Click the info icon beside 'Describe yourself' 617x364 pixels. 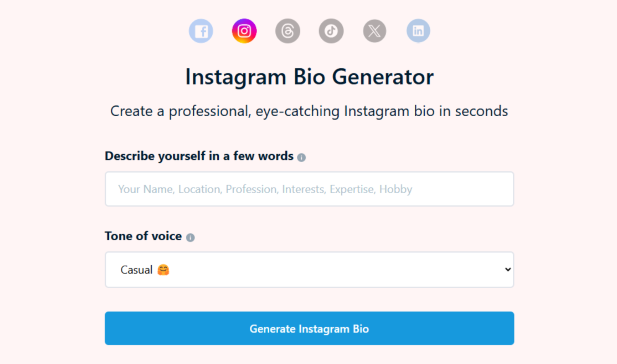tap(302, 157)
